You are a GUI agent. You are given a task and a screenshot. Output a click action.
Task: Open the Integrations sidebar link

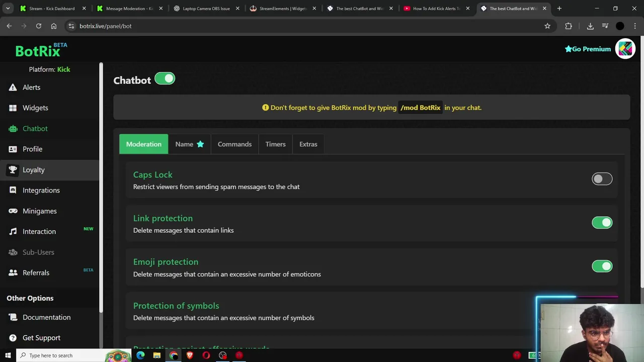click(x=41, y=191)
